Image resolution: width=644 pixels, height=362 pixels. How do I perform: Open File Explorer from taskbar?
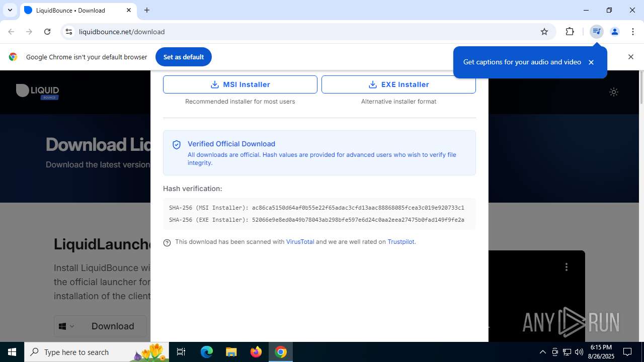point(231,352)
